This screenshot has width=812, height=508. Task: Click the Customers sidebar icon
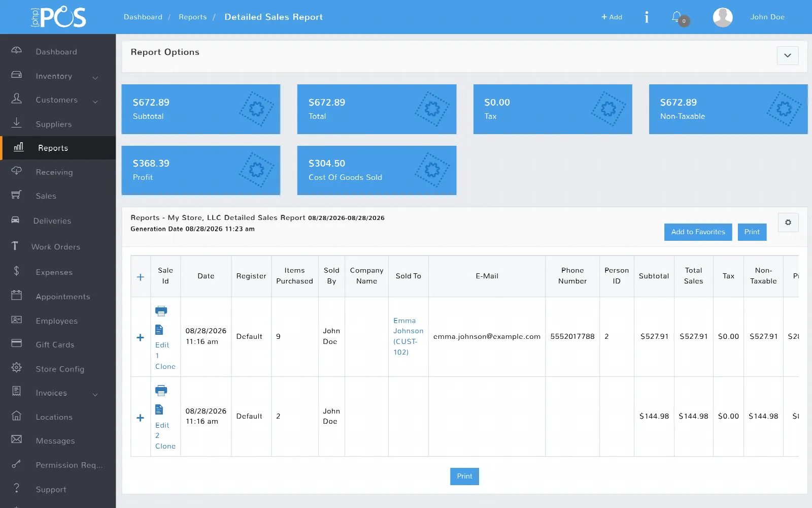tap(17, 99)
